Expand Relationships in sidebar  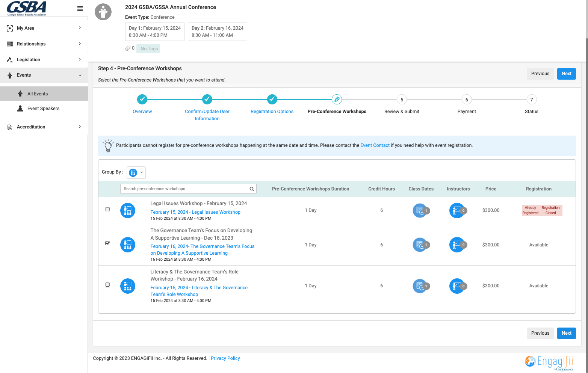point(44,44)
